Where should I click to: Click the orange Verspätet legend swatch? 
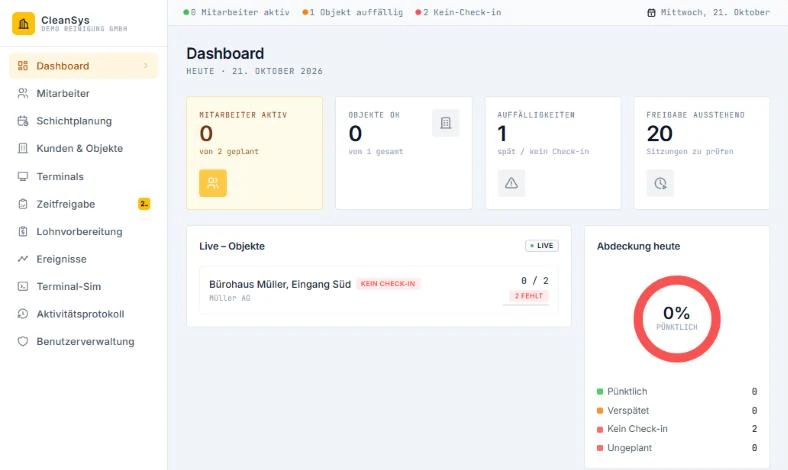tap(600, 411)
